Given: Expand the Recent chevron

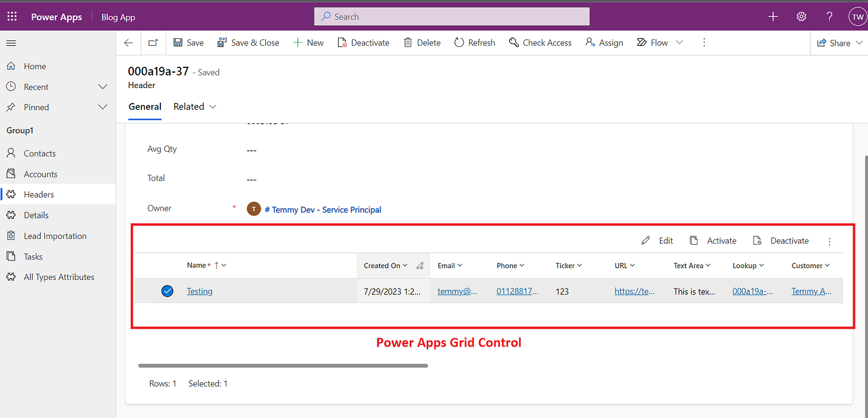Looking at the screenshot, I should 103,87.
